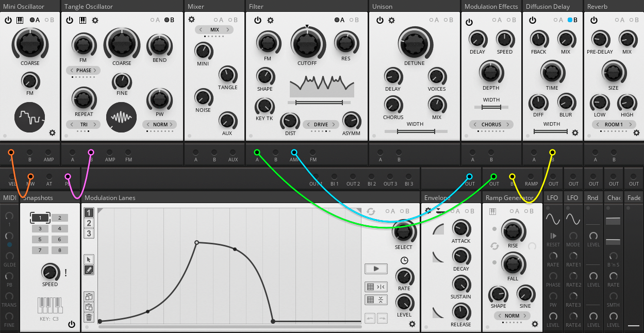The image size is (644, 333).
Task: Click the keyboard icon in Ramp Generator
Action: pos(492,211)
